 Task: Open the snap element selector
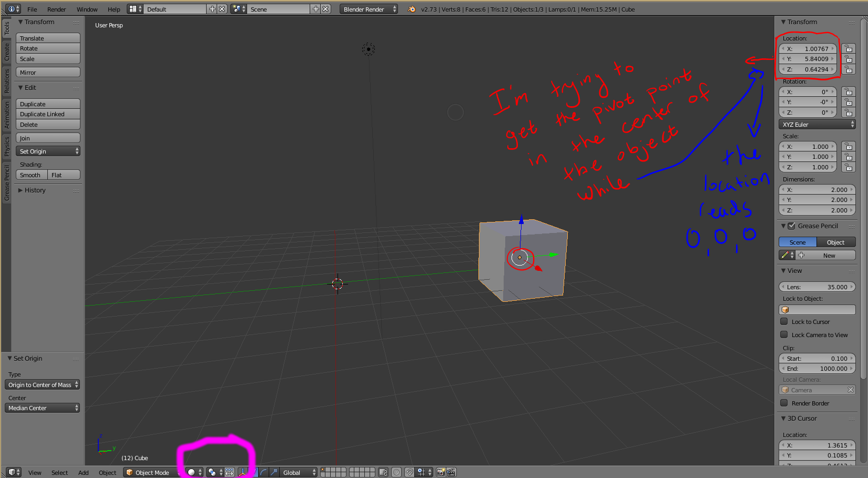424,472
